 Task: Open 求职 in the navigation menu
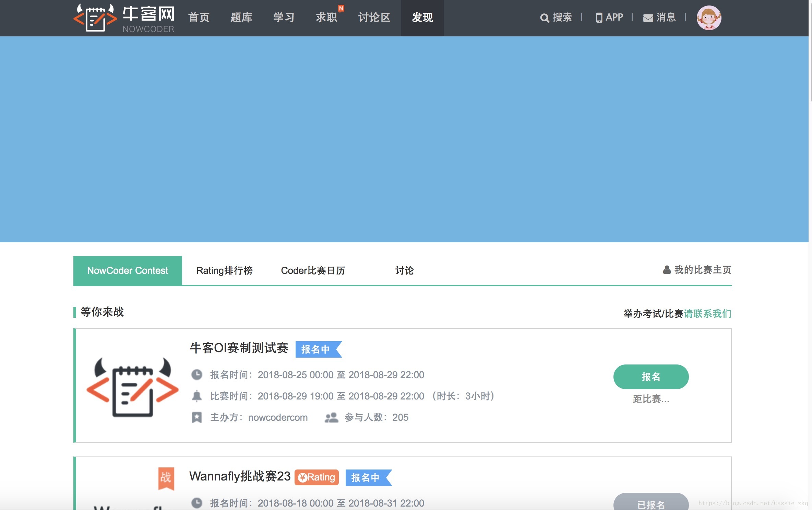pyautogui.click(x=326, y=18)
